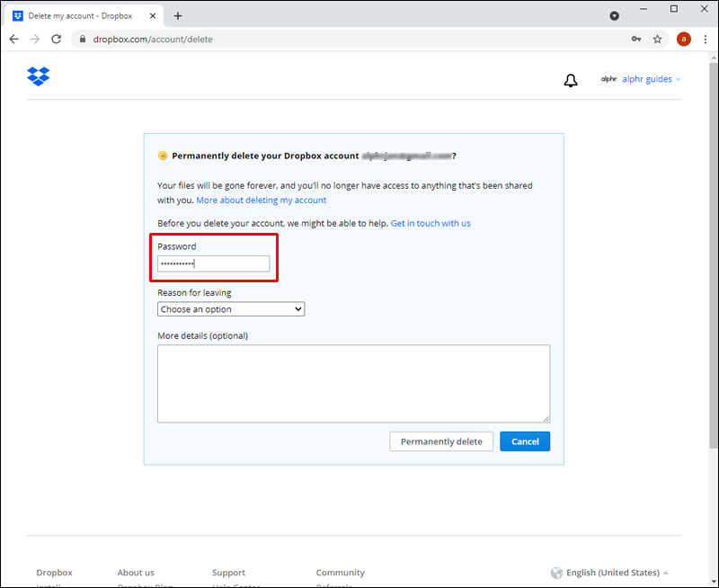Viewport: 719px width, 588px height.
Task: Open the notifications bell
Action: (x=571, y=80)
